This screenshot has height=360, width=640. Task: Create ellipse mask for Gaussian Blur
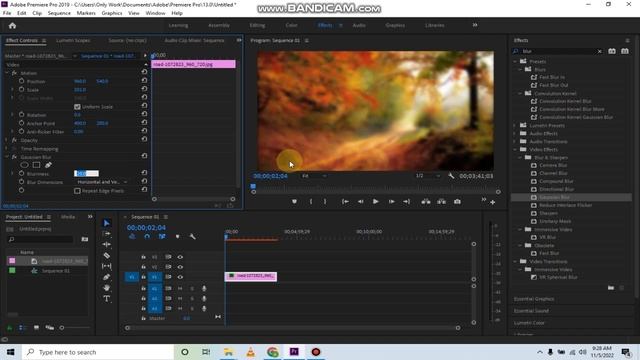coord(24,165)
